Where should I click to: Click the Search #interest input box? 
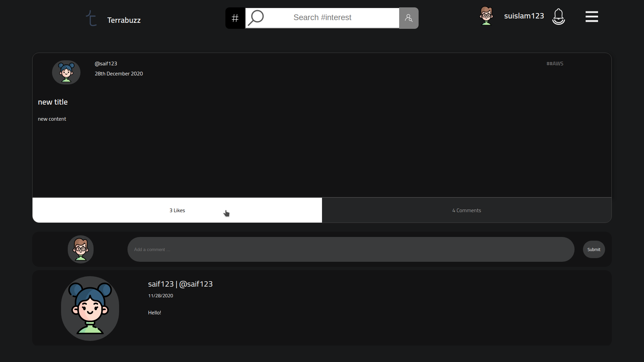322,18
